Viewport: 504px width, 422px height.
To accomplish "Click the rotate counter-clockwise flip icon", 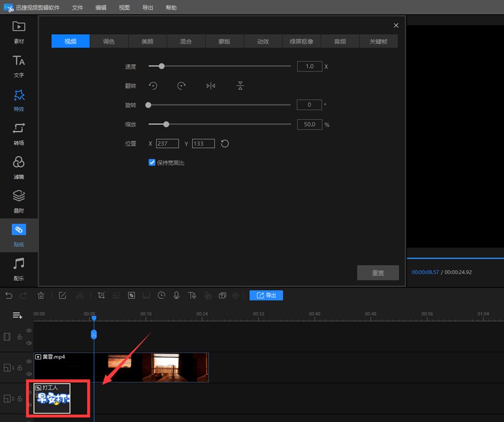I will coord(153,86).
